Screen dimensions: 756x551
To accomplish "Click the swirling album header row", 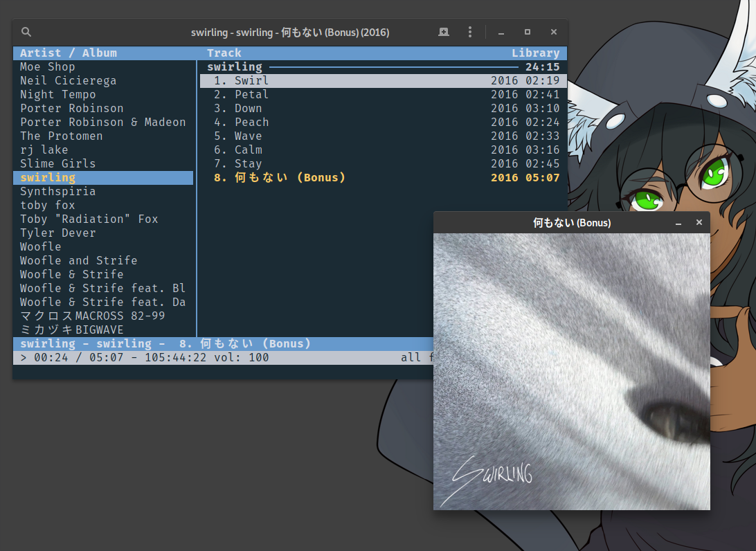I will 384,67.
